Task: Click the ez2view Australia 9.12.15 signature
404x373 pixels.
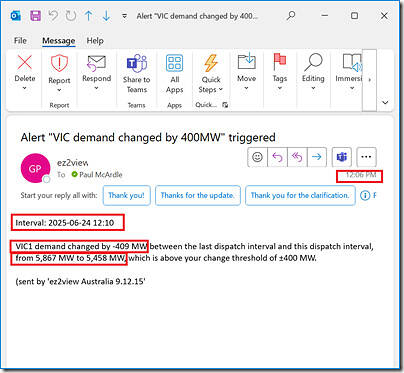Action: coord(80,282)
